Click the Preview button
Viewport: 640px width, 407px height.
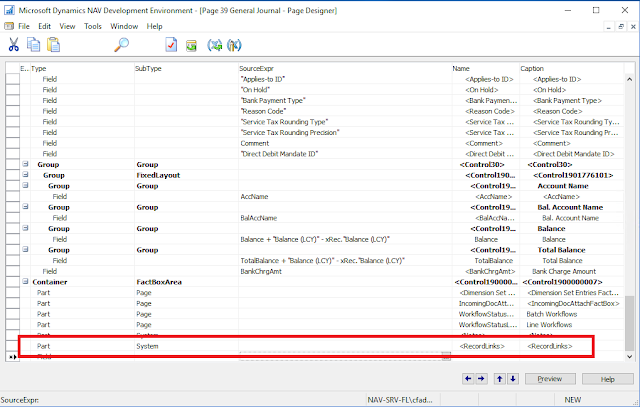550,379
